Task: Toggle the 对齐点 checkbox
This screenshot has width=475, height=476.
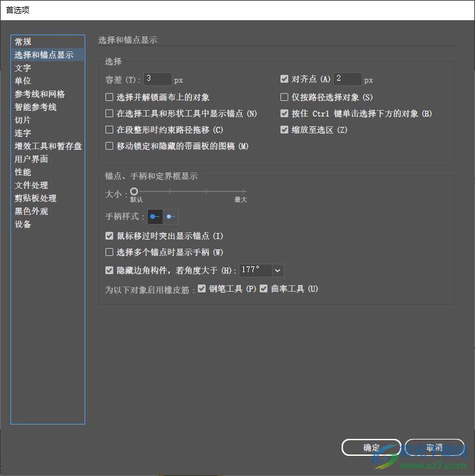Action: tap(284, 79)
